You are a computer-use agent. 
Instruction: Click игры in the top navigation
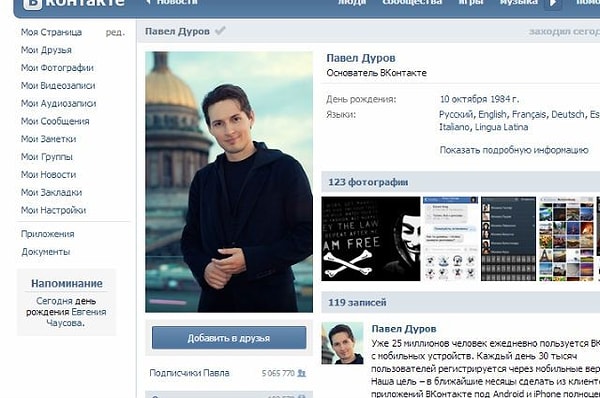[471, 3]
